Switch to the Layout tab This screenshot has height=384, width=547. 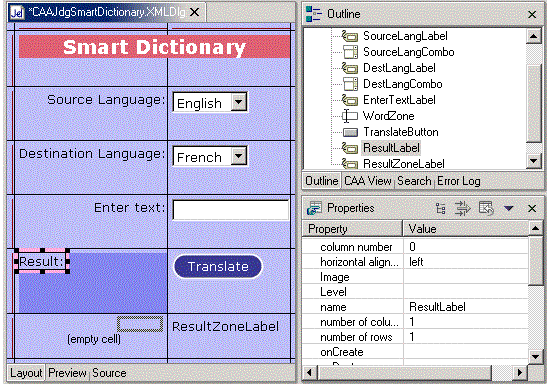[x=26, y=373]
